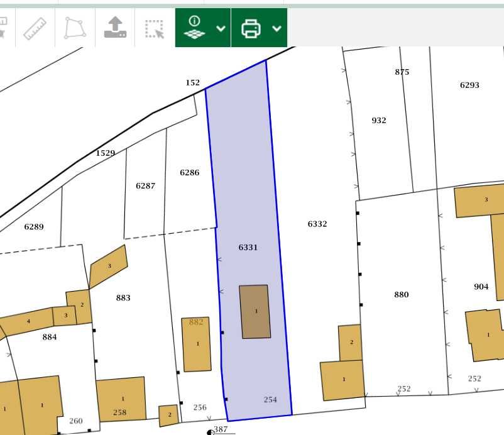504x435 pixels.
Task: Click parcel label 882 on building
Action: coord(196,322)
